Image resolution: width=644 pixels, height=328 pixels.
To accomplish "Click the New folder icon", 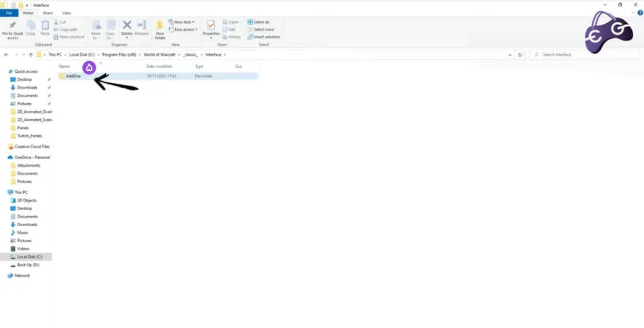I will (160, 26).
